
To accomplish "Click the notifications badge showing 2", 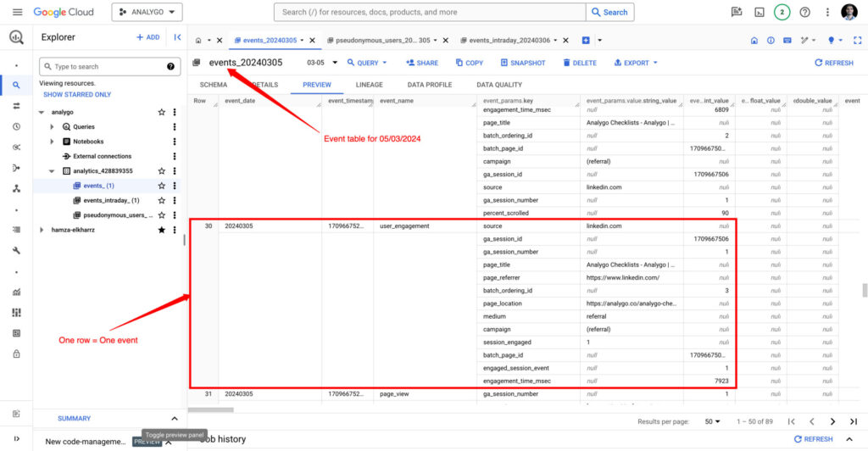I will tap(782, 12).
